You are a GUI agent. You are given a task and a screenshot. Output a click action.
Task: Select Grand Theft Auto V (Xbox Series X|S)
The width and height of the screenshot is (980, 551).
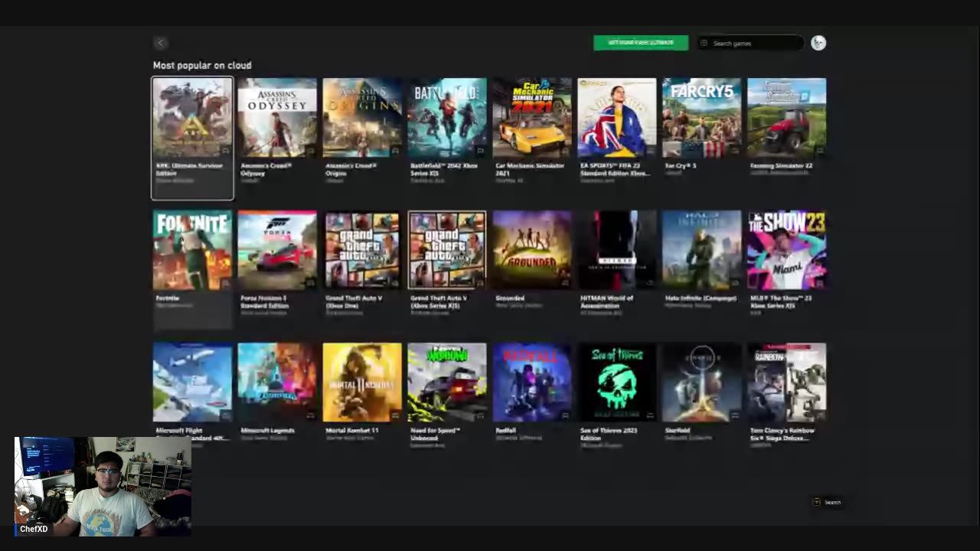[447, 250]
